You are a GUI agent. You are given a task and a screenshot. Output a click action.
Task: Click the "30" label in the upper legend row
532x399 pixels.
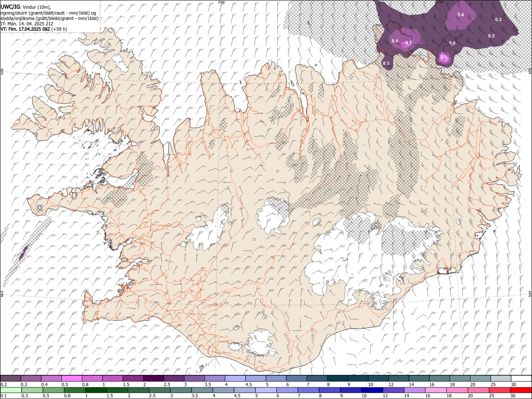tap(514, 384)
